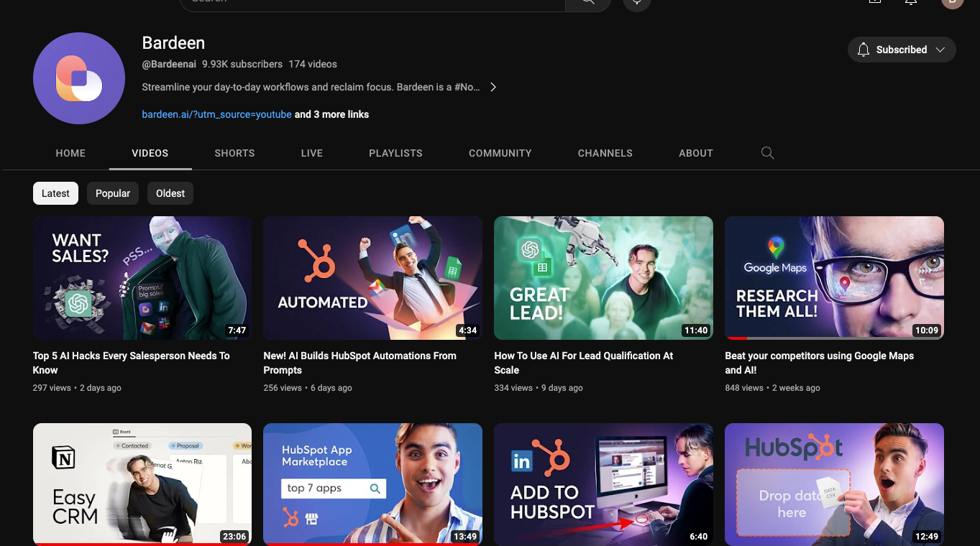Open bardeen.ai utm_source link
The width and height of the screenshot is (980, 546).
[216, 114]
